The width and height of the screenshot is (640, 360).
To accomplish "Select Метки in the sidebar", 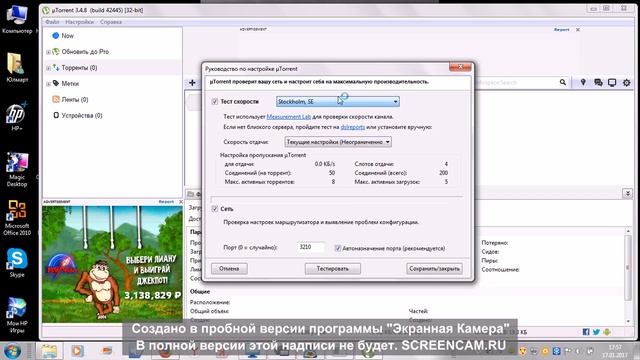I will (x=70, y=84).
